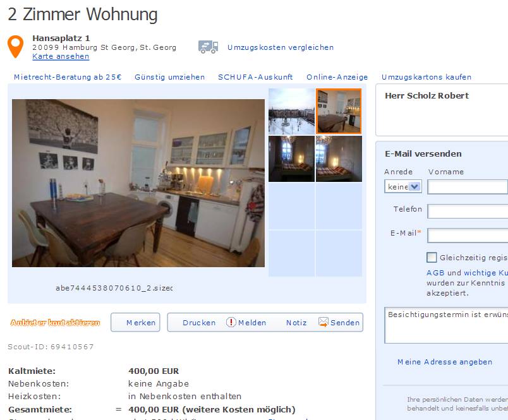
Task: Click the orange map location pin icon
Action: pos(16,46)
